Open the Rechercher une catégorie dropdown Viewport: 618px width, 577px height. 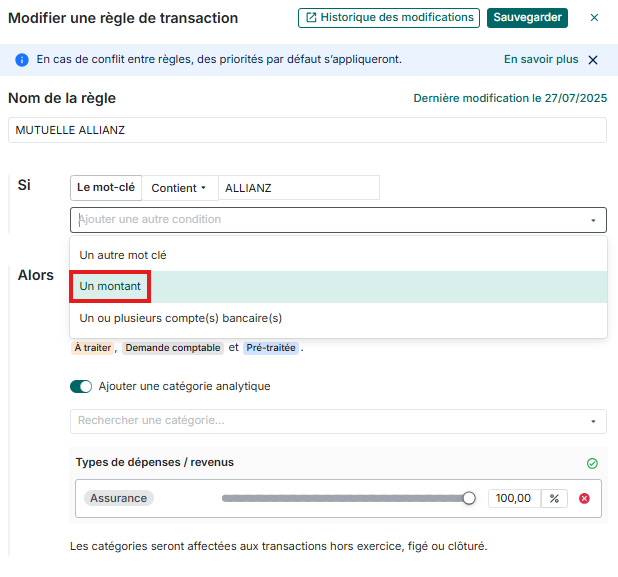(x=338, y=421)
